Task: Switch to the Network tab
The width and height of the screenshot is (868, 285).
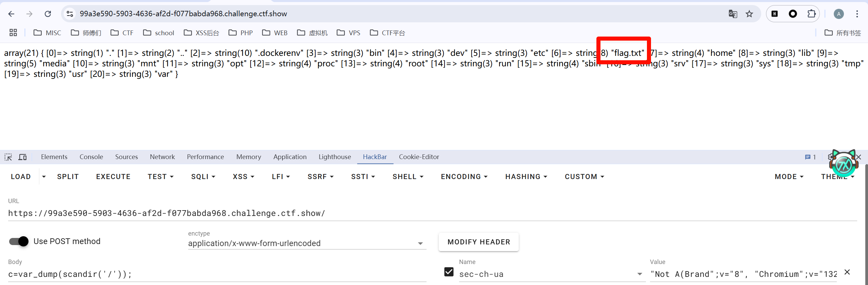Action: coord(162,157)
